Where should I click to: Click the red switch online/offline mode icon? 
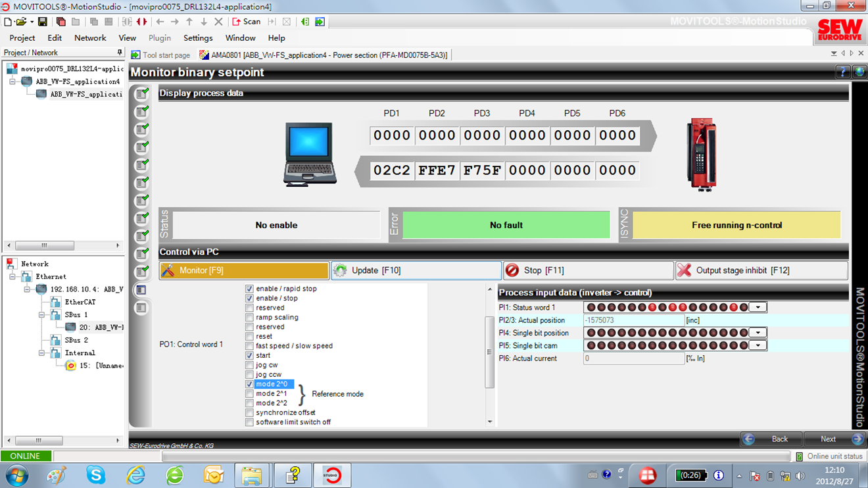pyautogui.click(x=141, y=22)
